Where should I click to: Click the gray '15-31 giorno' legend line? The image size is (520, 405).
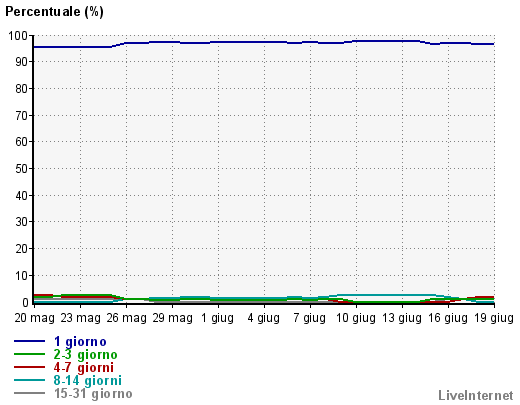(x=29, y=393)
